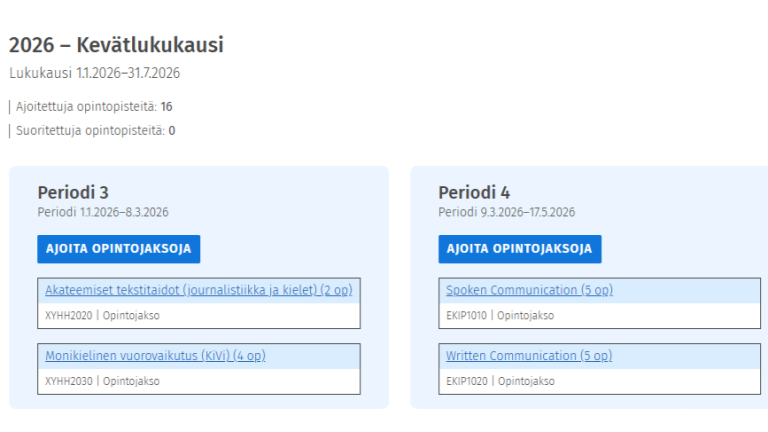This screenshot has height=432, width=768.
Task: Click Opintojakso label beside EKIP1010
Action: coord(526,315)
